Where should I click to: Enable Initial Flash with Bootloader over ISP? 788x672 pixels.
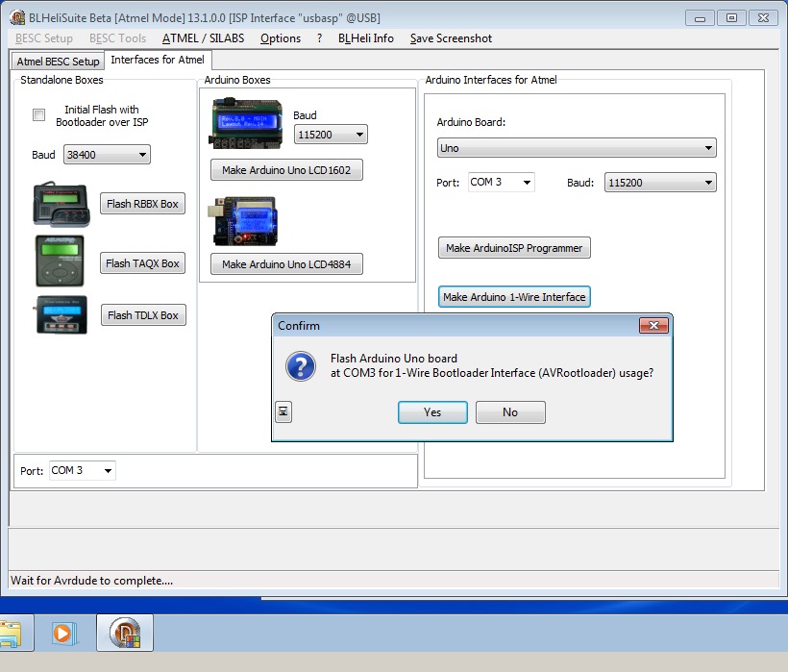tap(38, 115)
